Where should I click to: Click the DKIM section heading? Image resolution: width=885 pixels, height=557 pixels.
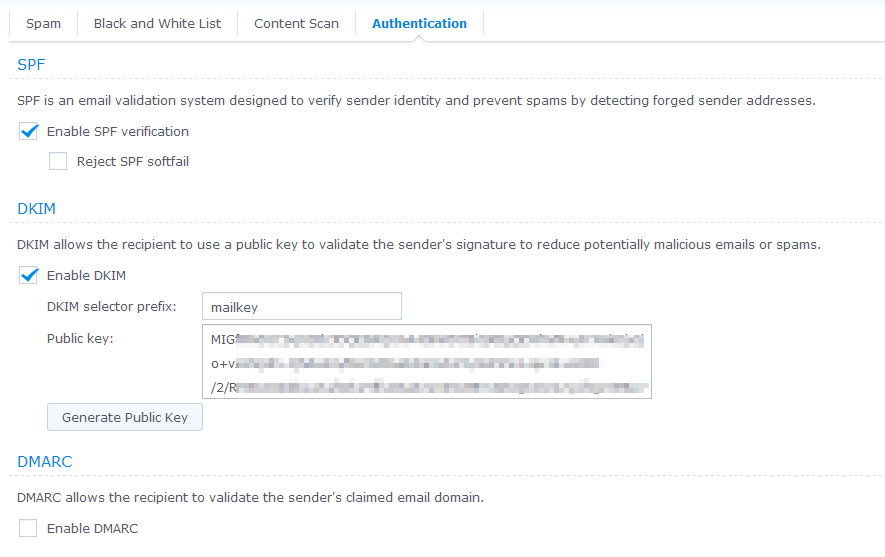coord(36,208)
